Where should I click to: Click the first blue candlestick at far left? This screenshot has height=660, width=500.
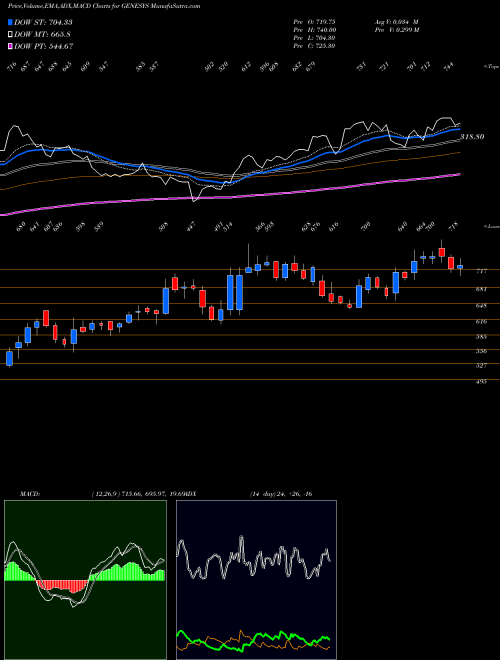[9, 358]
